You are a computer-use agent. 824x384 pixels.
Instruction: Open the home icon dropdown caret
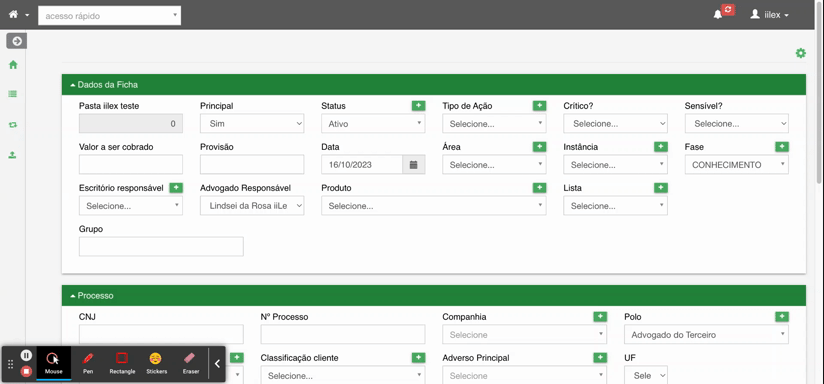pos(27,15)
